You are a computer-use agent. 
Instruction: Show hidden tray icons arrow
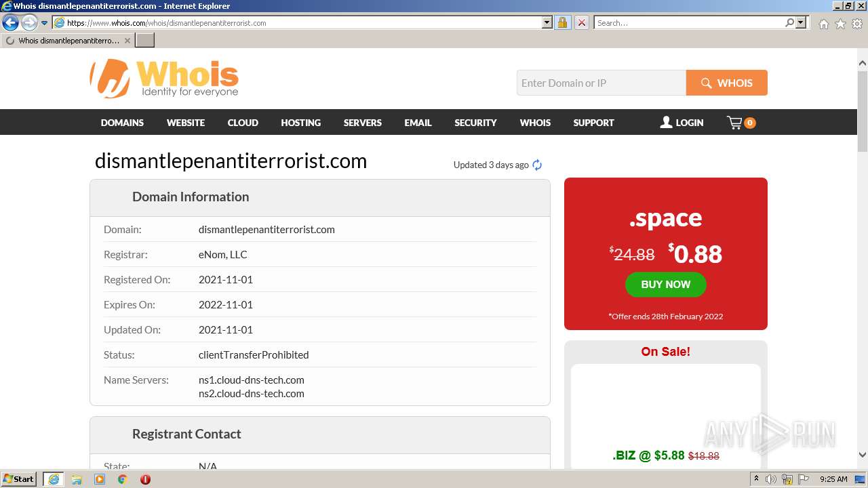click(756, 479)
